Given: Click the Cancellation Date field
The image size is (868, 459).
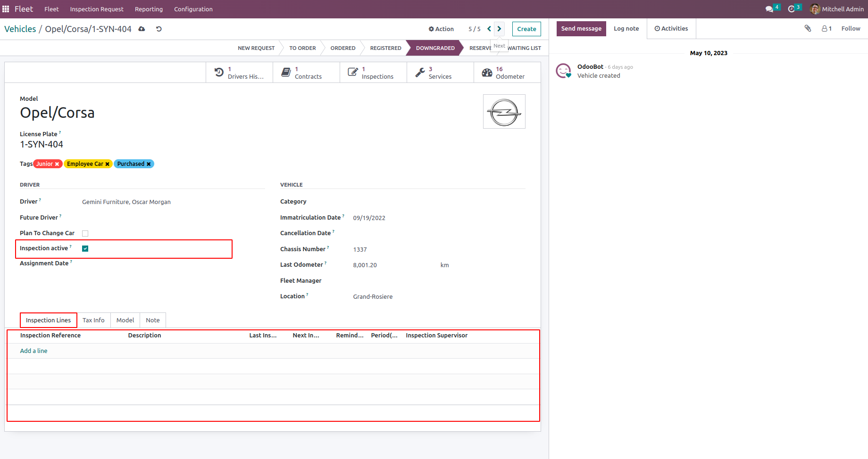Looking at the screenshot, I should 439,233.
